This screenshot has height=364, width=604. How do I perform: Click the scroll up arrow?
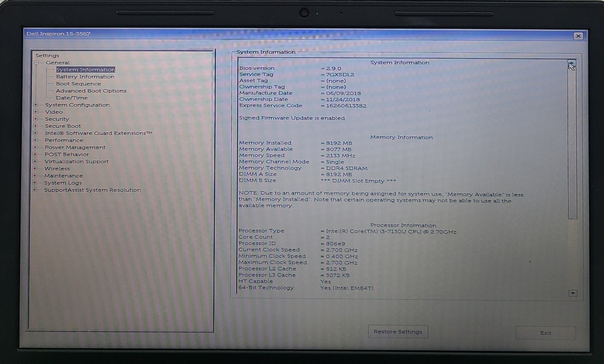[x=572, y=63]
